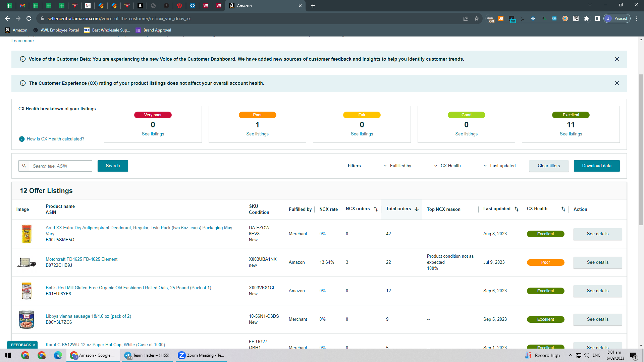
Task: Click the Libbys sausage can thumbnail
Action: point(26,319)
